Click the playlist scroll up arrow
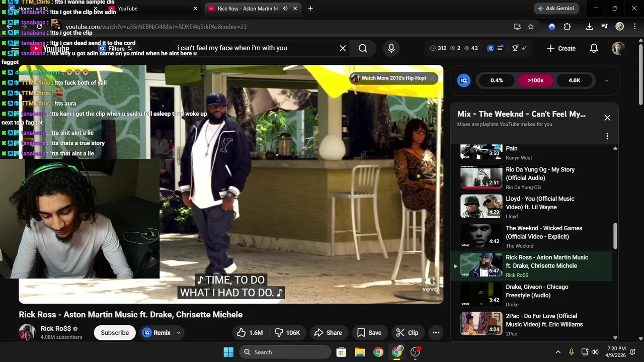 coord(615,148)
